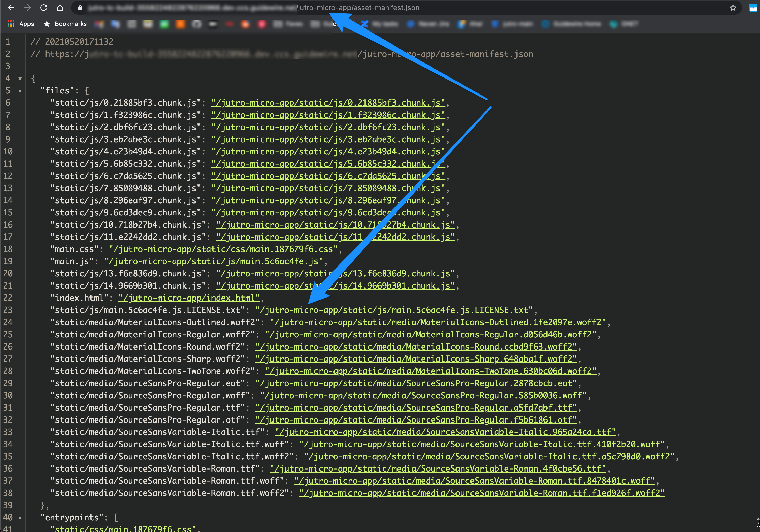Open the Bookmarks folder in bookmarks bar
The image size is (760, 532).
(x=65, y=24)
